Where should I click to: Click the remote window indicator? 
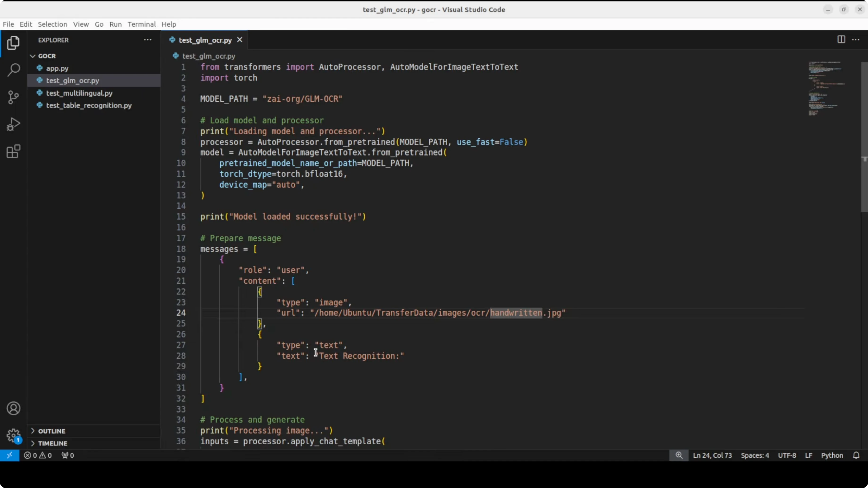(x=9, y=455)
